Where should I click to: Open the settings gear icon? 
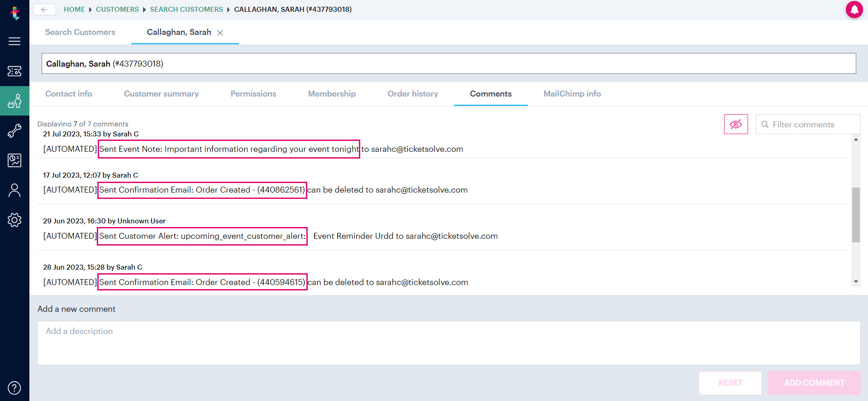(14, 220)
